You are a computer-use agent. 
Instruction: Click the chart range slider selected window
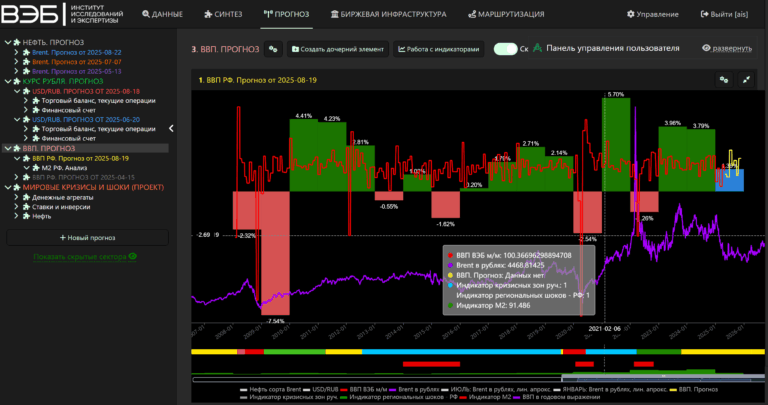(663, 378)
